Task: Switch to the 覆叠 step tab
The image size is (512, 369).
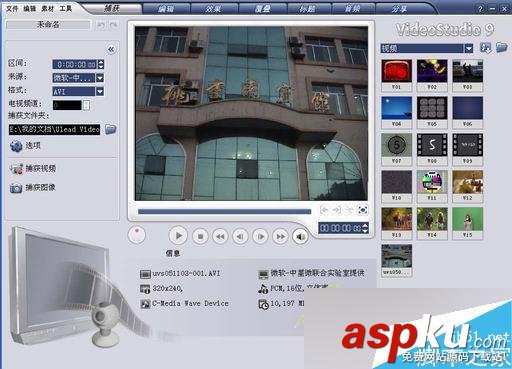Action: tap(262, 9)
